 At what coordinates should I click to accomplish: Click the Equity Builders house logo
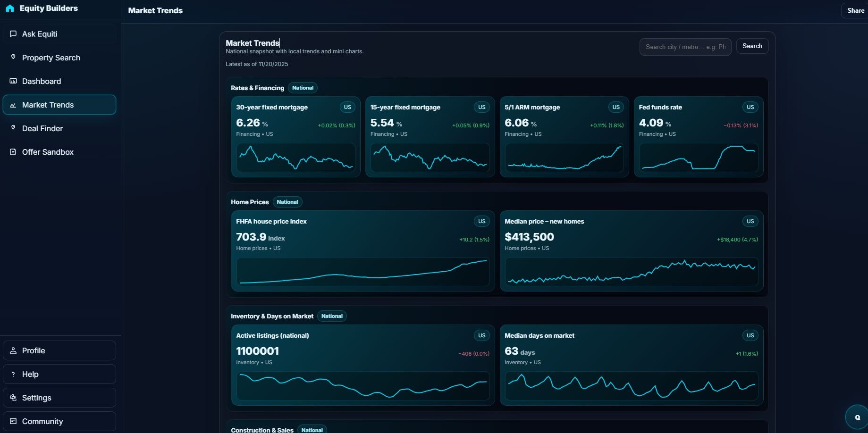(x=10, y=8)
